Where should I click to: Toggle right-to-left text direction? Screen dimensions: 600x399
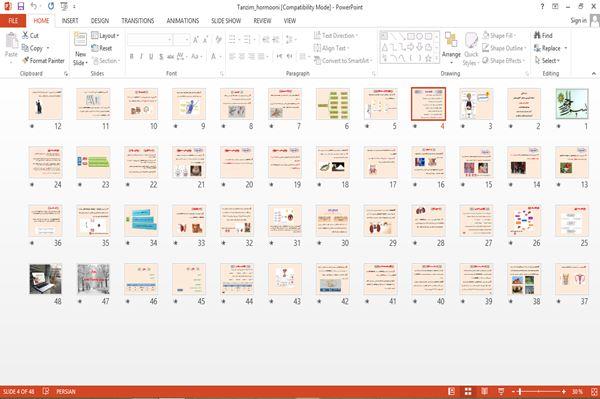[289, 57]
